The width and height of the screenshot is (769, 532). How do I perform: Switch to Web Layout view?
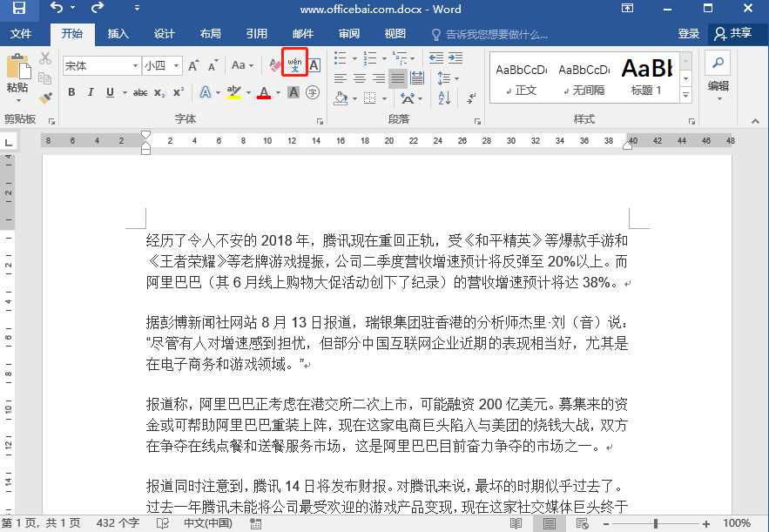pos(582,523)
